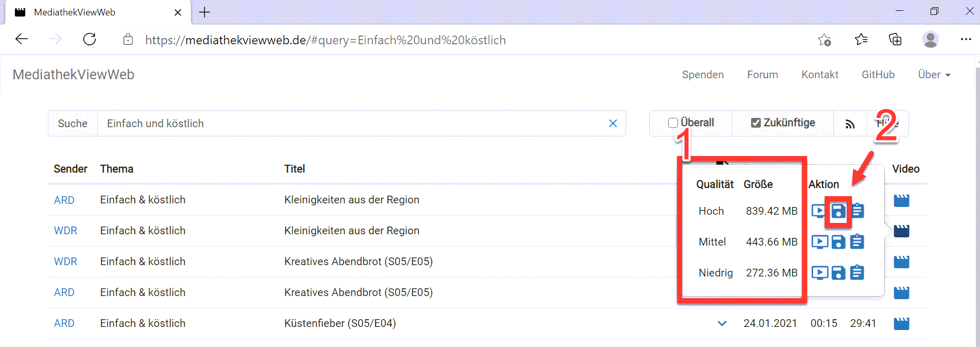Click the browser address bar URL

[x=325, y=40]
